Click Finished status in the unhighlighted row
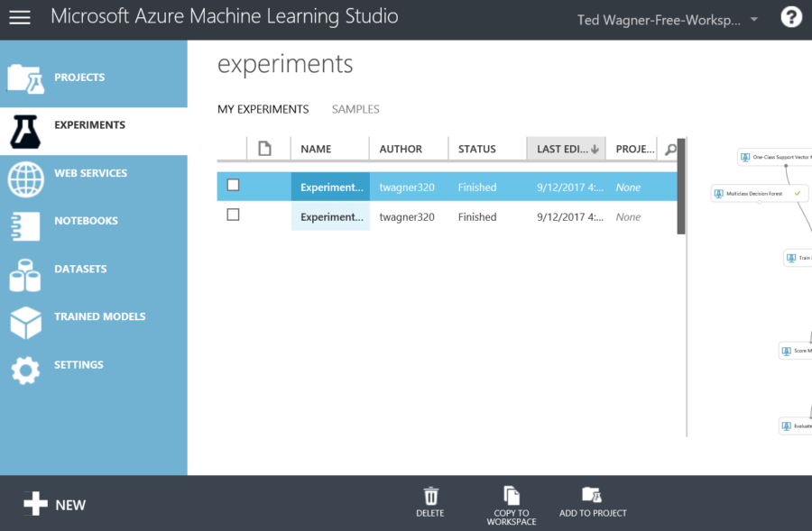This screenshot has width=812, height=531. (x=477, y=217)
